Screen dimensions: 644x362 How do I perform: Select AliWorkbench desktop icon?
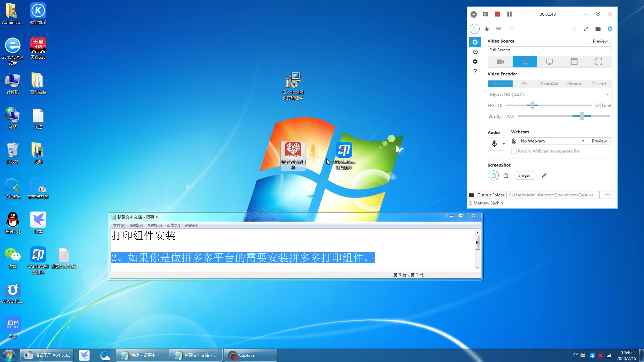pos(13,292)
